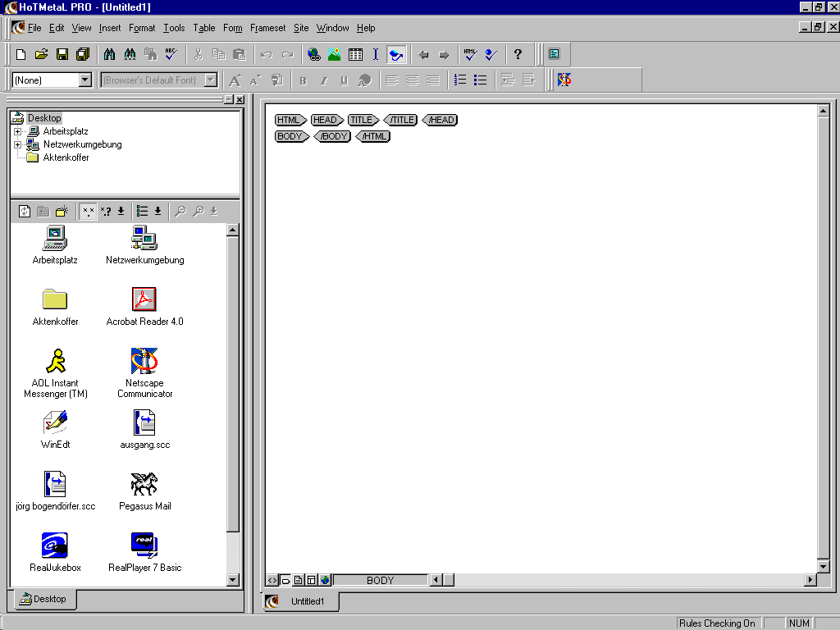This screenshot has height=630, width=840.
Task: Toggle the highlighted show-tags toolbar button
Action: point(396,54)
